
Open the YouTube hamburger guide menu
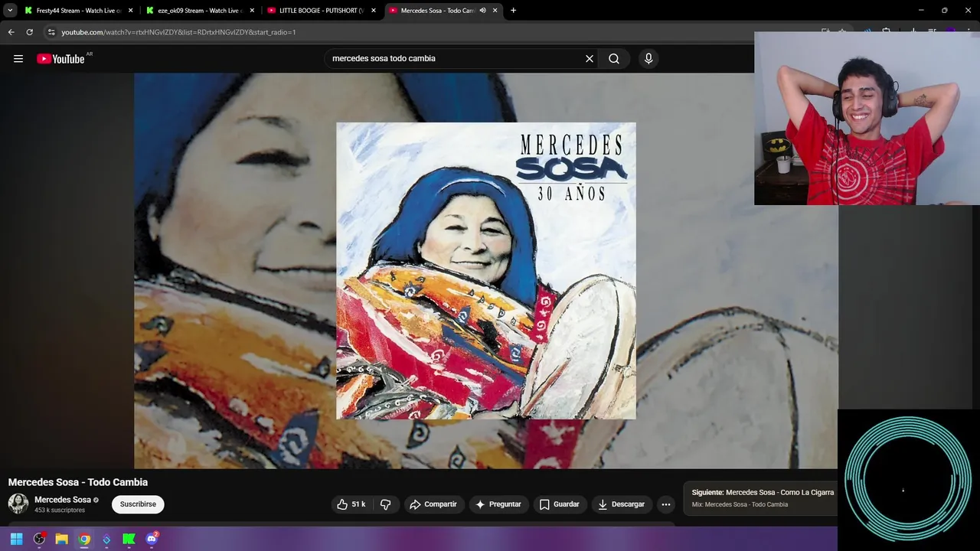point(18,59)
